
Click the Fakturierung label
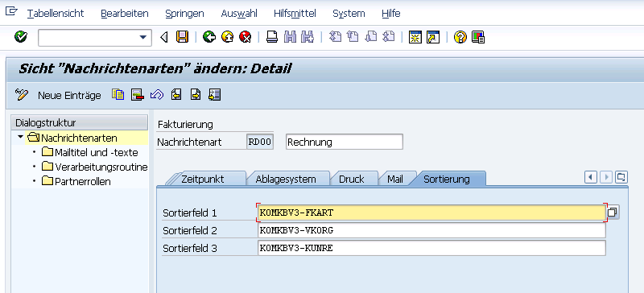point(185,124)
